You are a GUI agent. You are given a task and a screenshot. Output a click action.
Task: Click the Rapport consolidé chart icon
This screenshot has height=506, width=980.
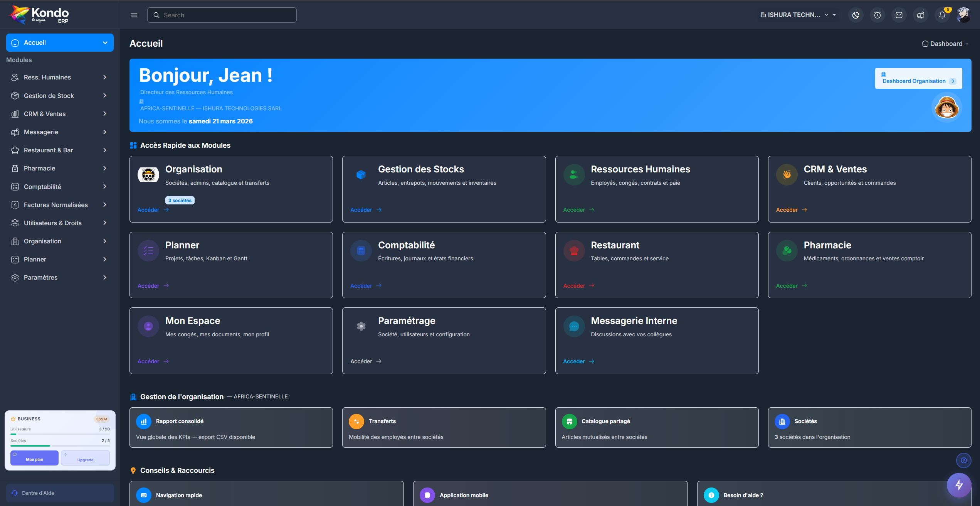point(144,422)
